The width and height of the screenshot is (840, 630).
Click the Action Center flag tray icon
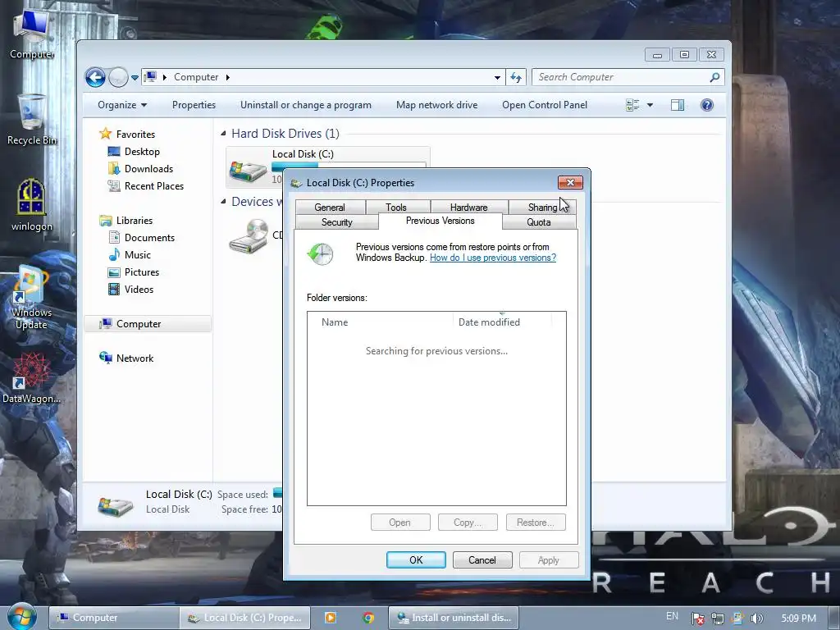697,619
